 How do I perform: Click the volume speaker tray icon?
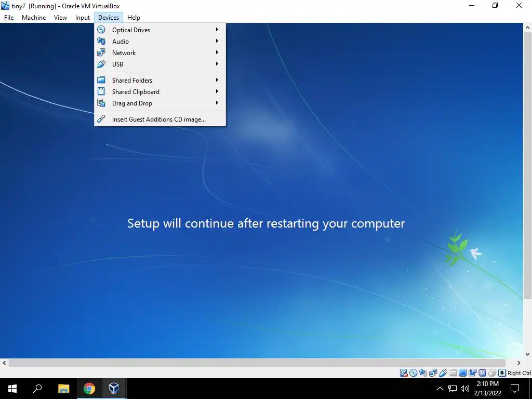[x=465, y=389]
